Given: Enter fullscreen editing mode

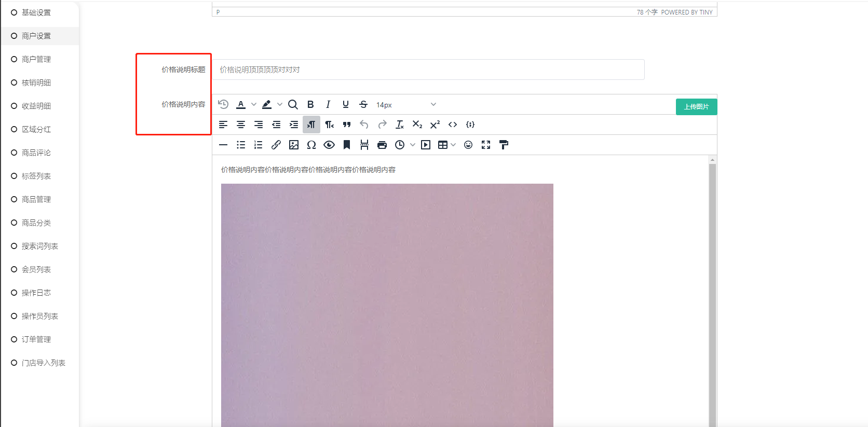Looking at the screenshot, I should coord(486,145).
